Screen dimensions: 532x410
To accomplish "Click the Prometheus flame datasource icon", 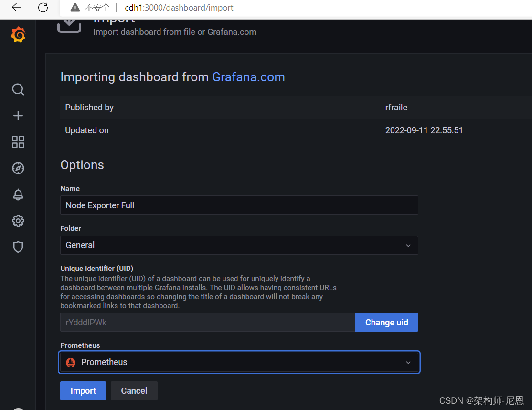I will pyautogui.click(x=71, y=363).
